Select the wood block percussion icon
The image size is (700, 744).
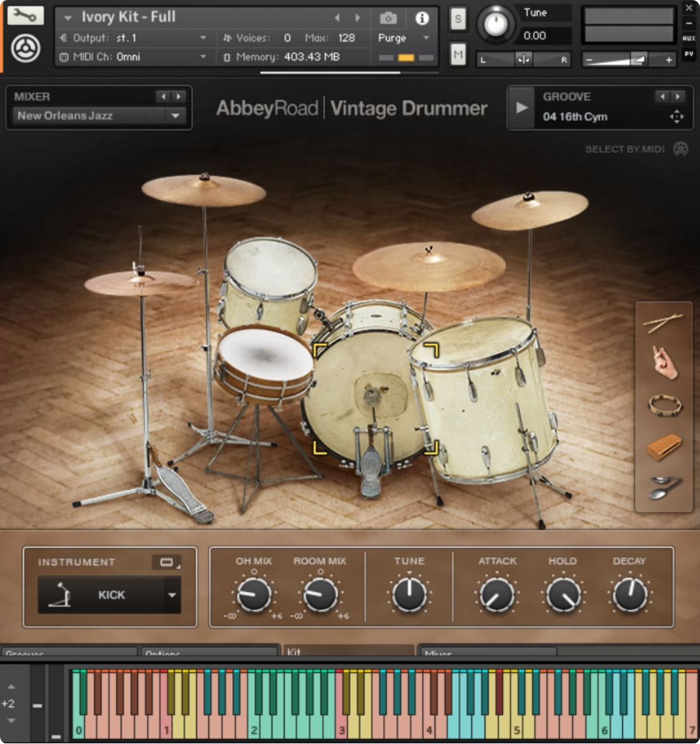pos(664,447)
